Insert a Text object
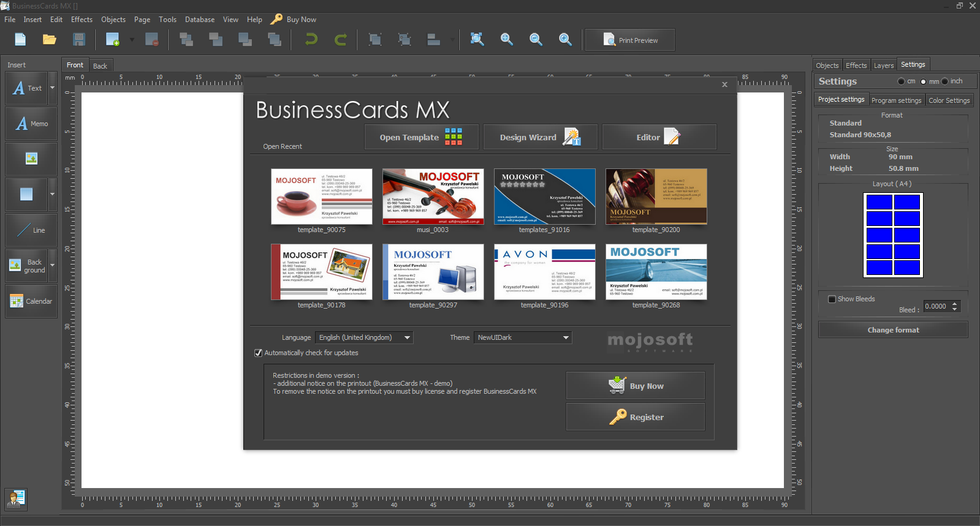The image size is (980, 526). pos(27,88)
